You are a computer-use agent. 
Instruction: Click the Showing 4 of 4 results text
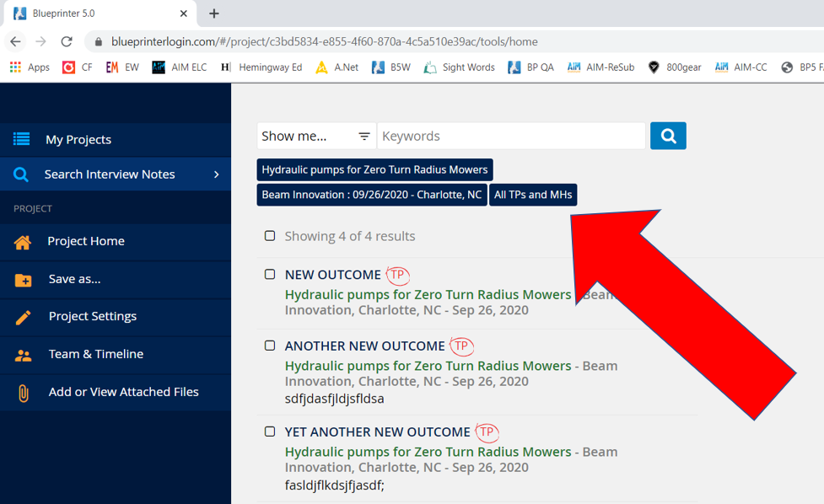pos(350,236)
